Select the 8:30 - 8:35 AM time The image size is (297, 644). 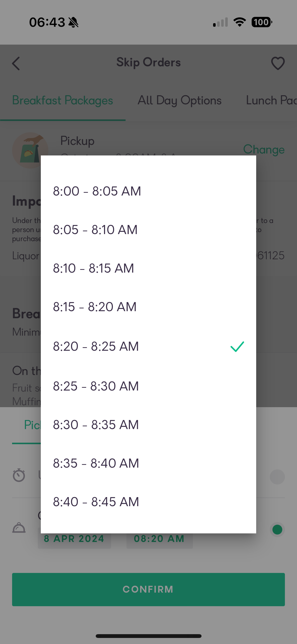148,425
